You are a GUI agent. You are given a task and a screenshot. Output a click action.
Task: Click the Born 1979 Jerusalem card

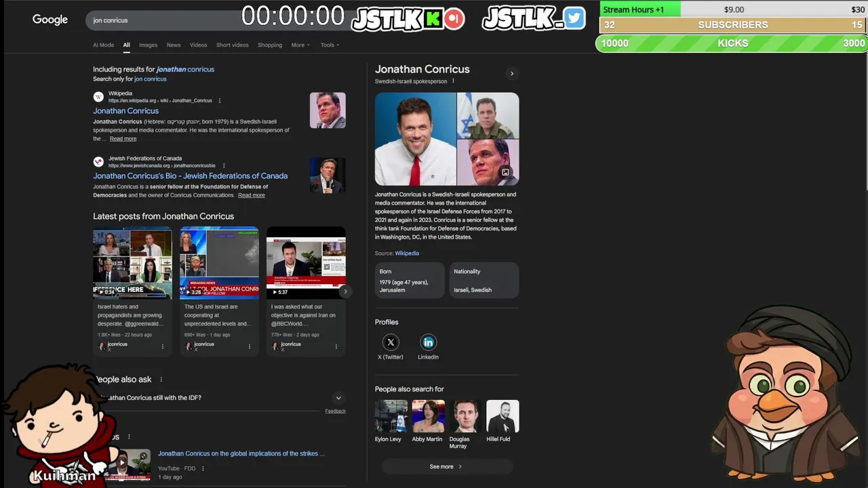click(x=410, y=281)
